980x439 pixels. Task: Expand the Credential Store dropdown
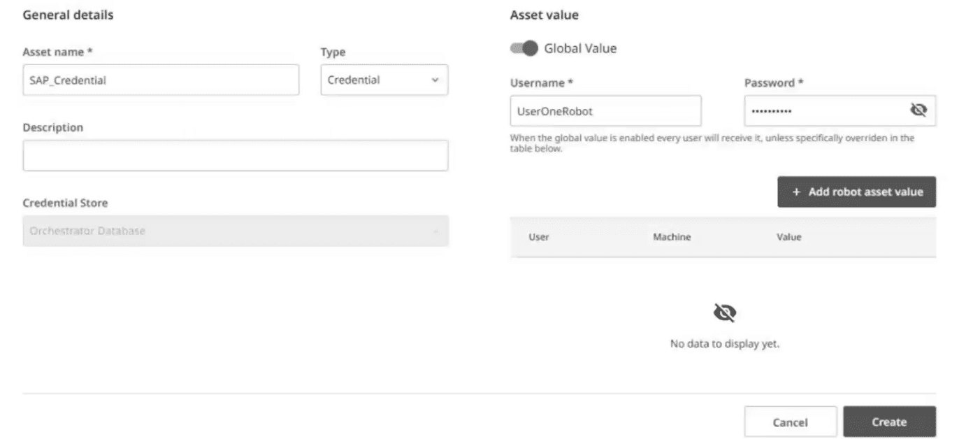coord(236,231)
